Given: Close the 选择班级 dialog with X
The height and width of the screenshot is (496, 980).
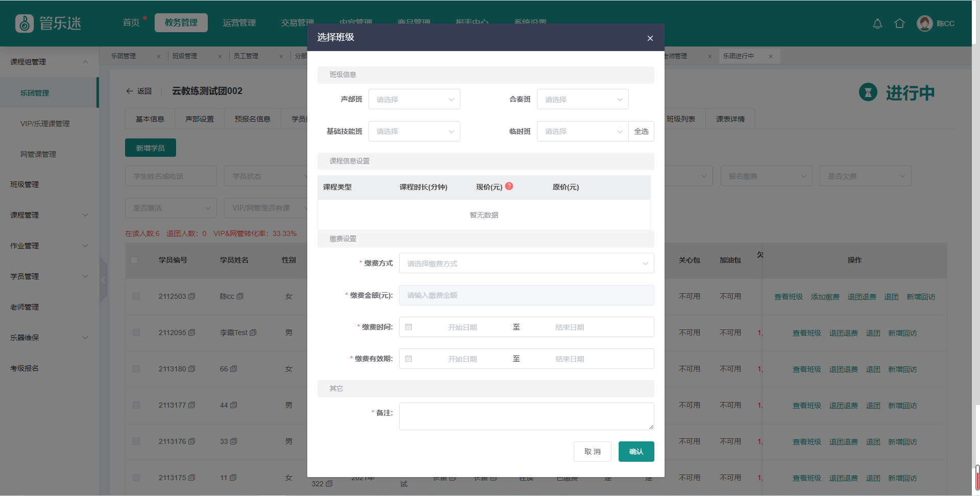Looking at the screenshot, I should pyautogui.click(x=650, y=38).
